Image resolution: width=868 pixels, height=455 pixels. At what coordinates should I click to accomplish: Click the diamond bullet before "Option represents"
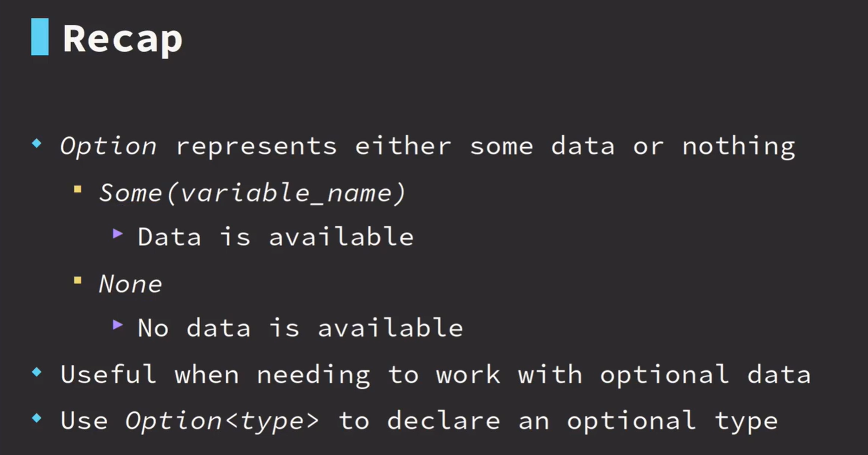[x=37, y=143]
